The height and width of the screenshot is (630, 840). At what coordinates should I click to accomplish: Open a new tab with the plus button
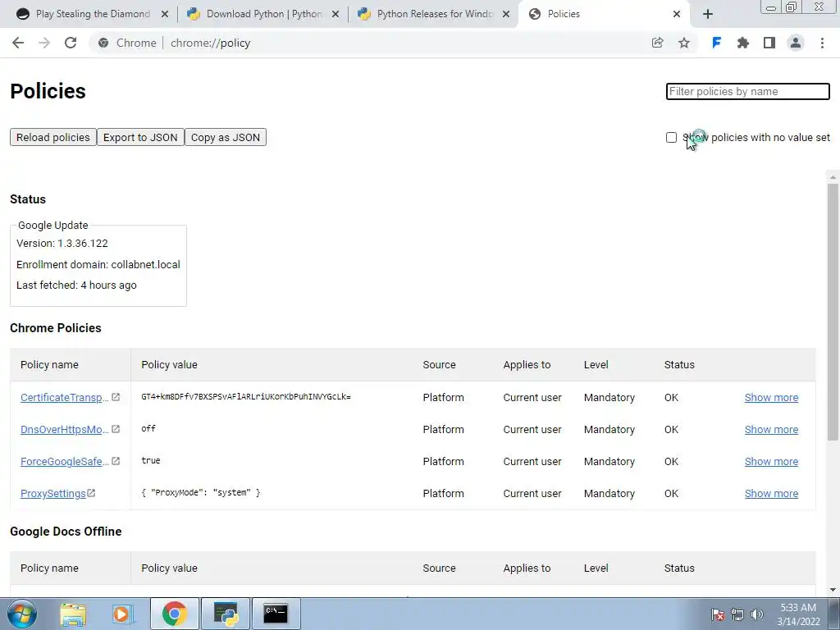coord(708,15)
